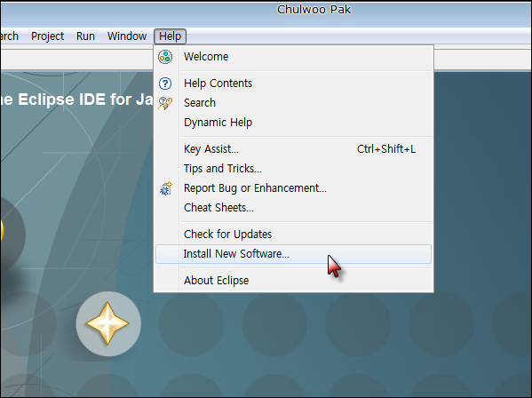Choose Install New Software...
Image resolution: width=532 pixels, height=398 pixels.
(x=293, y=254)
